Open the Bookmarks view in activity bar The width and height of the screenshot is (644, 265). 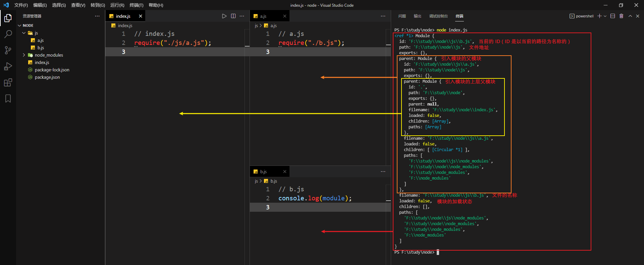(x=8, y=98)
